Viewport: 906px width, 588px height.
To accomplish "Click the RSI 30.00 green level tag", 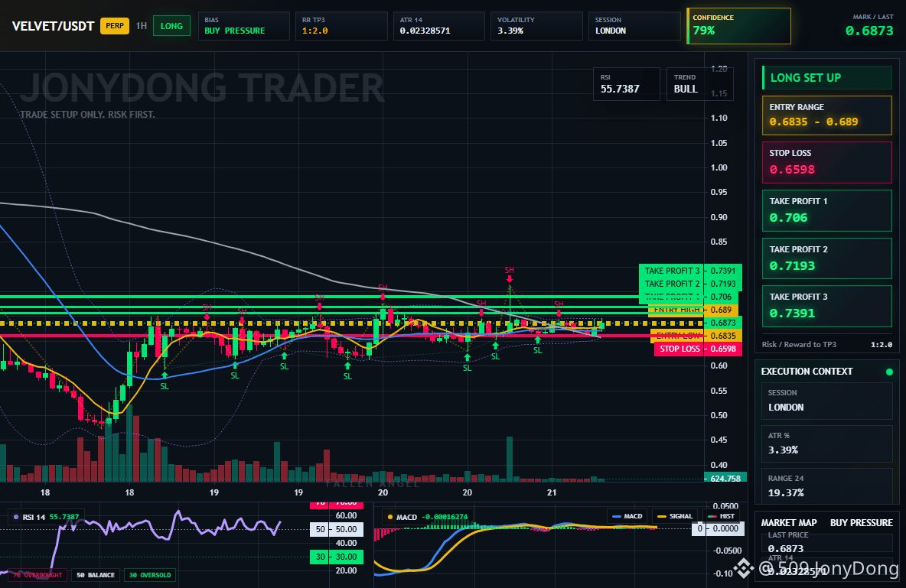I will coord(337,557).
